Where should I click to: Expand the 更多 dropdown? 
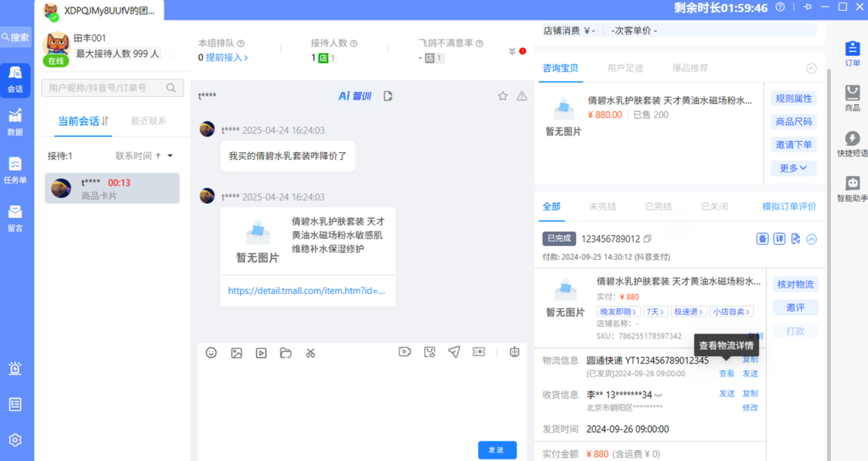(793, 168)
